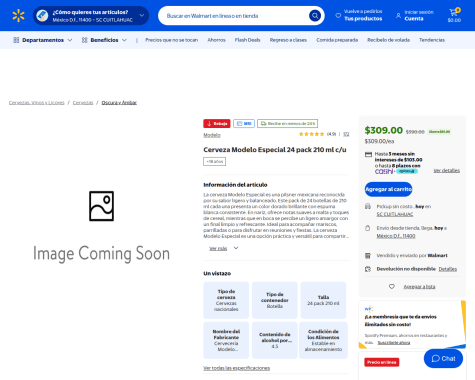Click the Walmart spark logo

click(x=18, y=16)
